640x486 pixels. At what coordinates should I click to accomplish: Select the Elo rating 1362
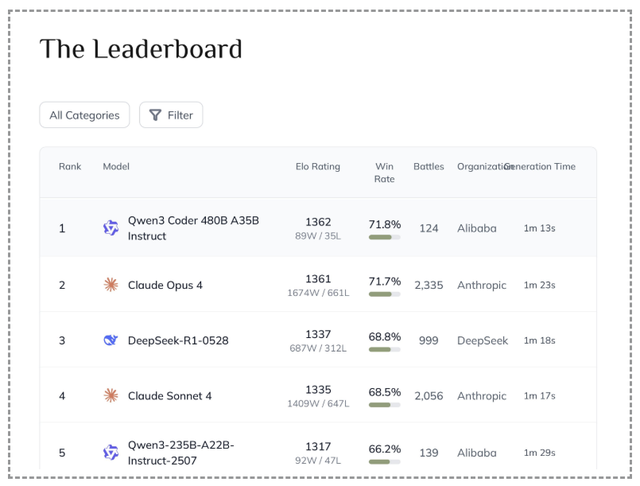[318, 222]
